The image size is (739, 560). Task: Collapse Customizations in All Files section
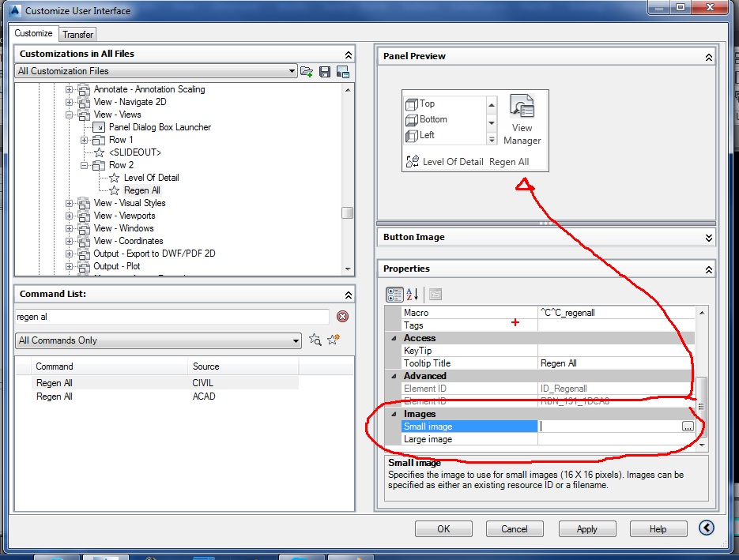click(x=348, y=54)
